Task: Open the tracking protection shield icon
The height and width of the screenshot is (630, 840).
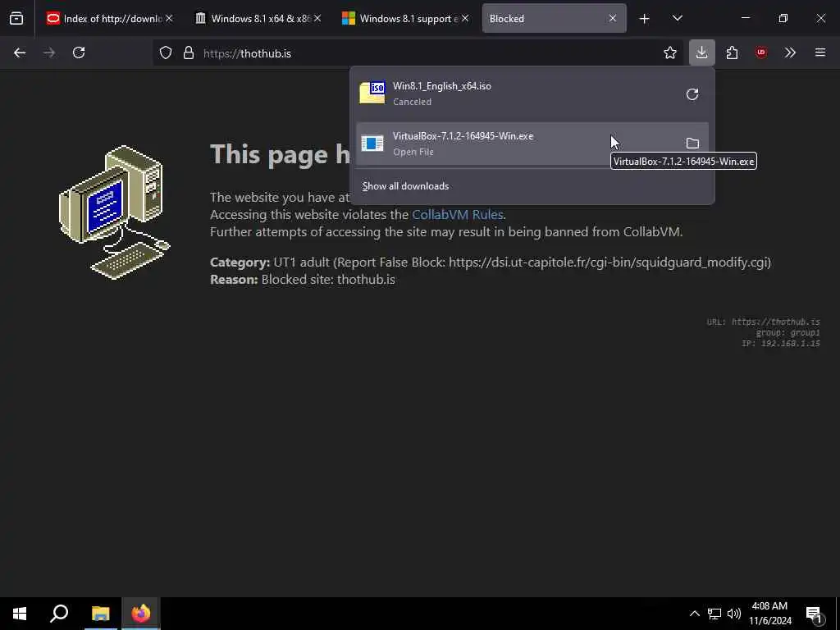Action: point(166,52)
